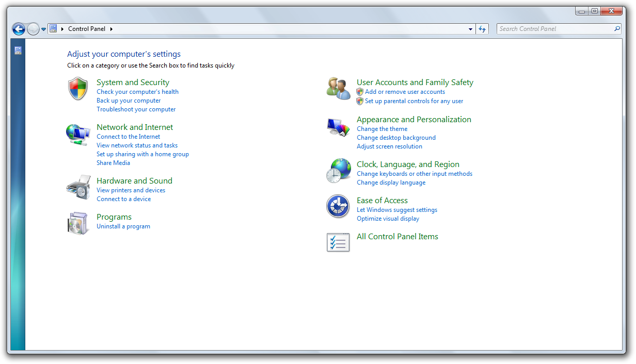Open System and Security category
Screen dimensions: 636x364
(133, 82)
